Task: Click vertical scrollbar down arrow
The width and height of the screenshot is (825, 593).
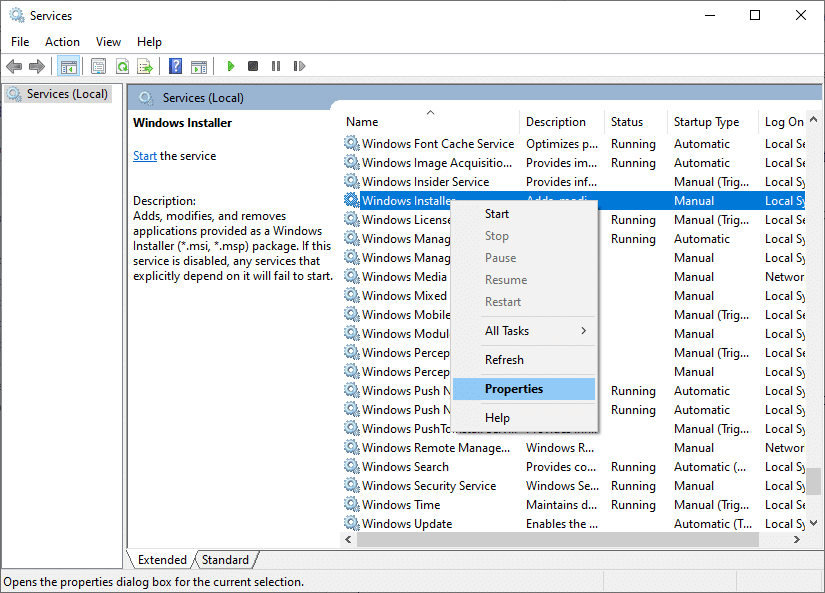Action: [x=814, y=523]
